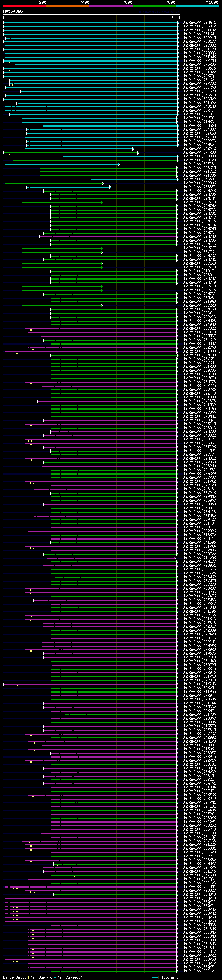Screen dimensions: 222x980
Task: Select the UniRef100_B7FIS1 label
Action: click(x=199, y=164)
